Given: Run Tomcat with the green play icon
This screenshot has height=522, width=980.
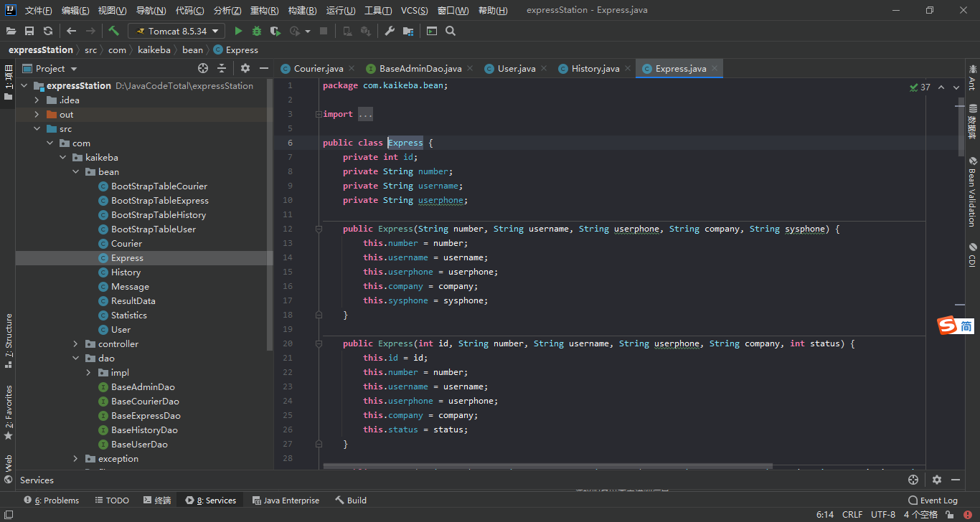Looking at the screenshot, I should 238,31.
